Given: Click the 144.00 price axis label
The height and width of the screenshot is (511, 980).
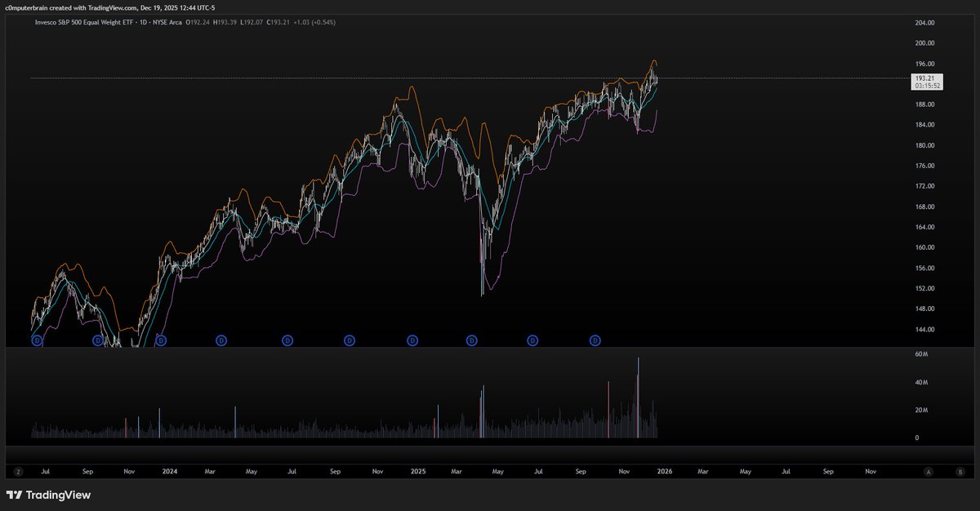Looking at the screenshot, I should (x=924, y=329).
